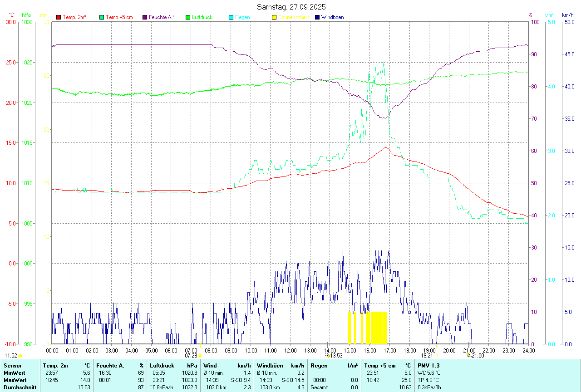Click the Luftdruck legend label
Viewport: 581px width, 392px height.
(202, 17)
